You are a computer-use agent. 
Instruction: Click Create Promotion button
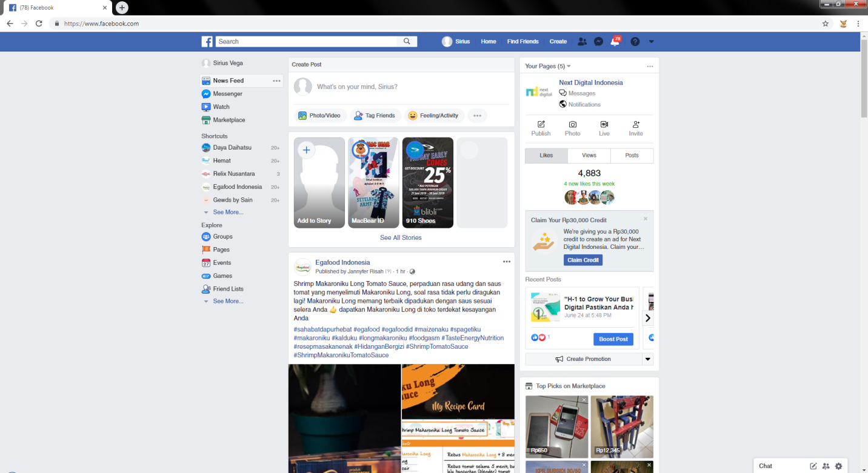pyautogui.click(x=583, y=359)
